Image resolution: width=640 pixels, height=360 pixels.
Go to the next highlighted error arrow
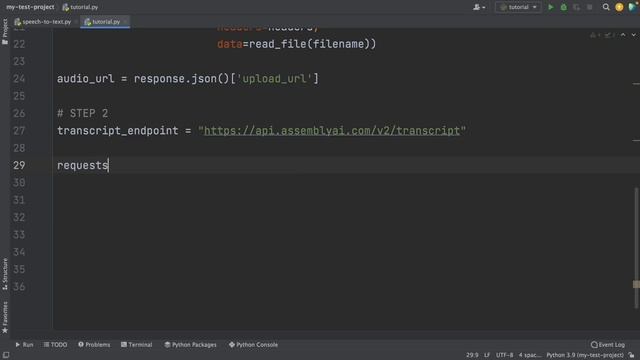coord(633,35)
